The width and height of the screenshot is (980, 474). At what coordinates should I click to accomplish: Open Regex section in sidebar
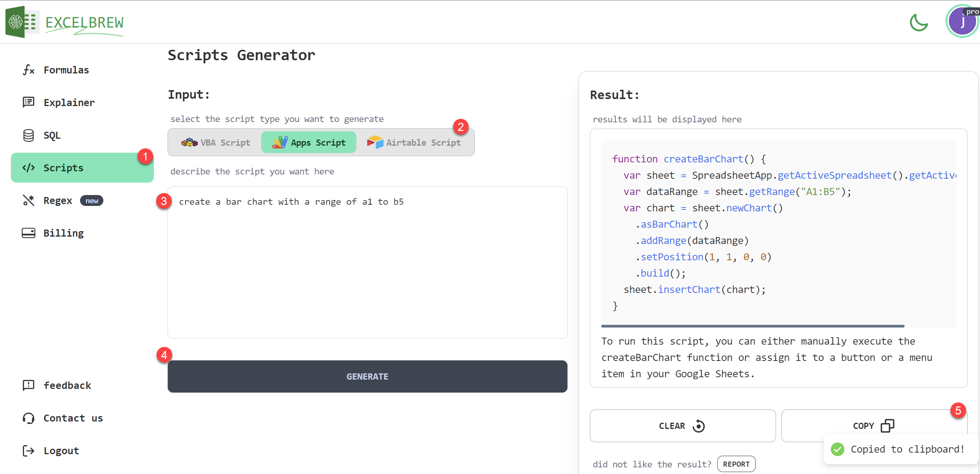58,200
